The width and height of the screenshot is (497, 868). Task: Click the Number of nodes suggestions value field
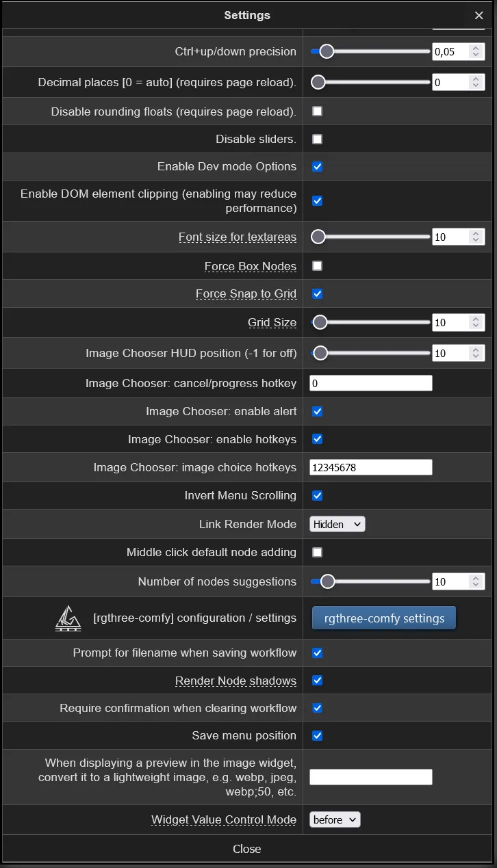coord(458,581)
